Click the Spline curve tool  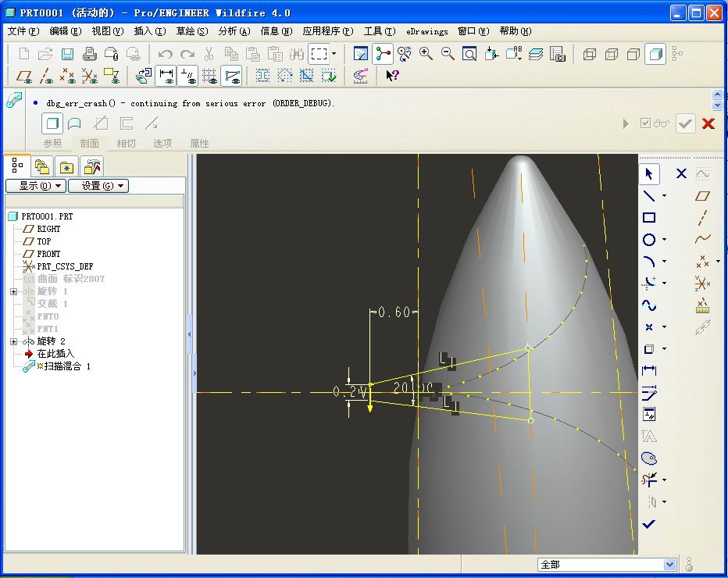648,305
